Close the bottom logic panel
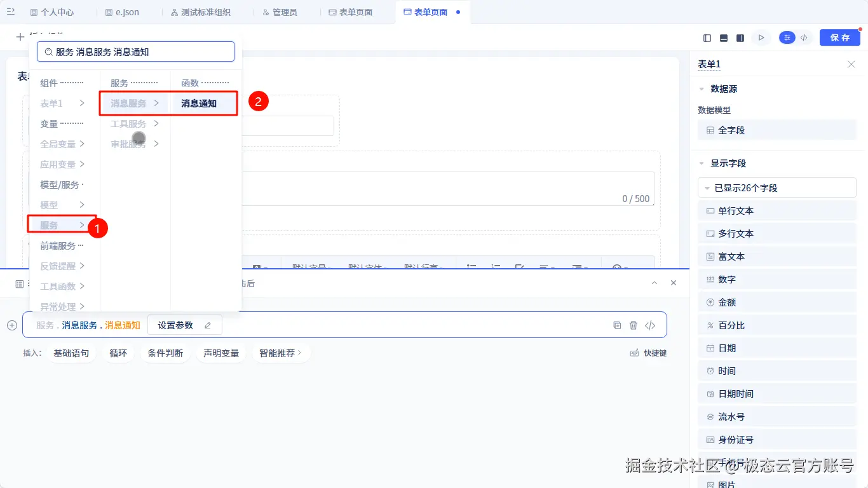868x488 pixels. [x=674, y=283]
